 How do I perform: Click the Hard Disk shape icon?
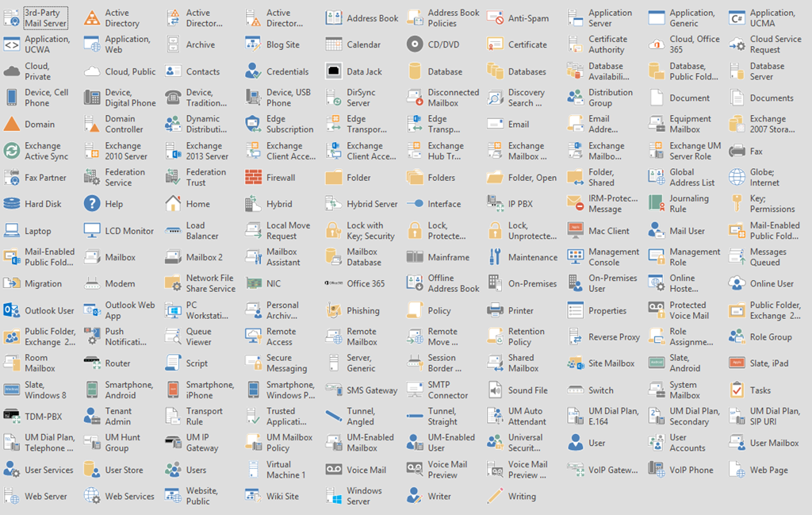(11, 204)
